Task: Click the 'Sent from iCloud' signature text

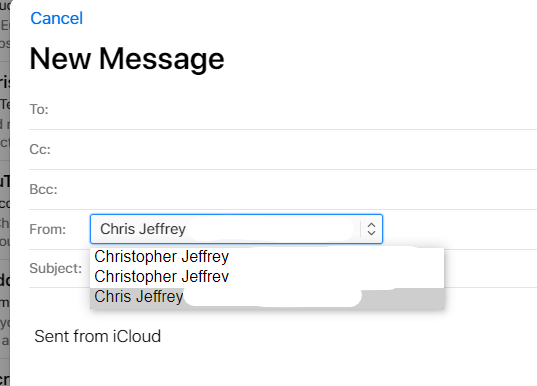Action: (x=98, y=336)
